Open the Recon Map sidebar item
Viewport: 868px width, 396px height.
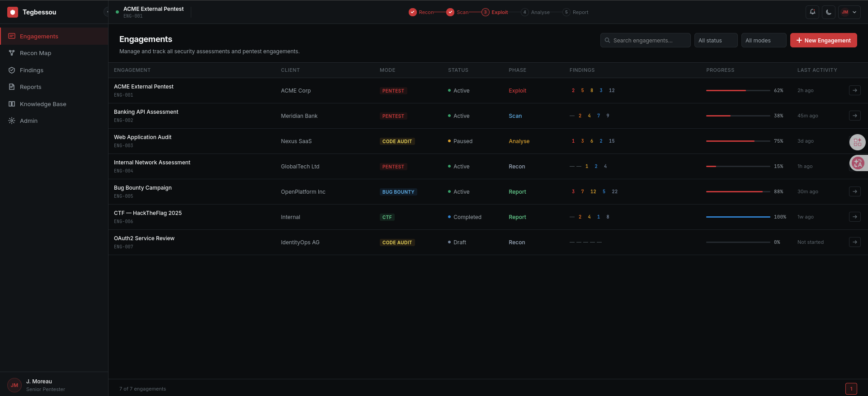click(x=54, y=53)
